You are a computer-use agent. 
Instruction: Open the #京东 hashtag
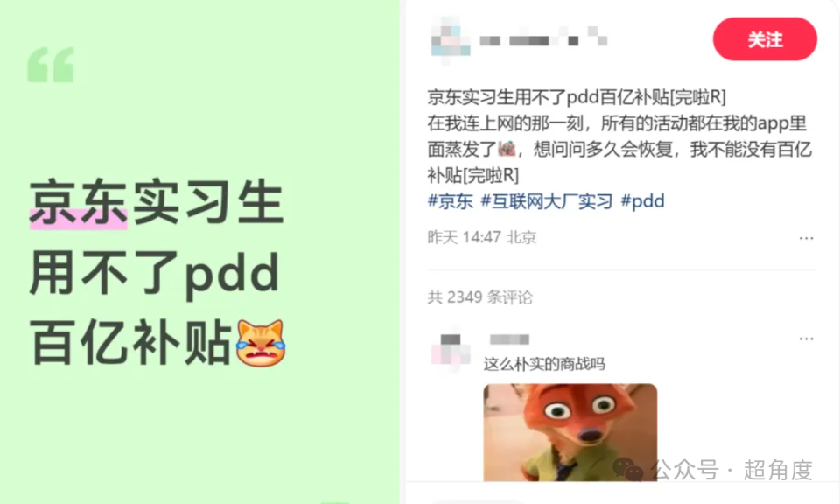click(x=450, y=201)
